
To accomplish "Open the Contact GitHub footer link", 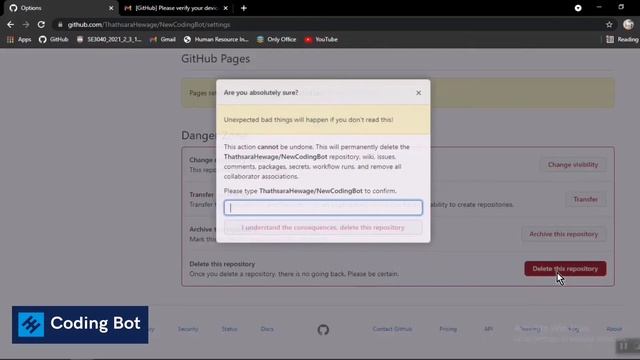I will (392, 329).
